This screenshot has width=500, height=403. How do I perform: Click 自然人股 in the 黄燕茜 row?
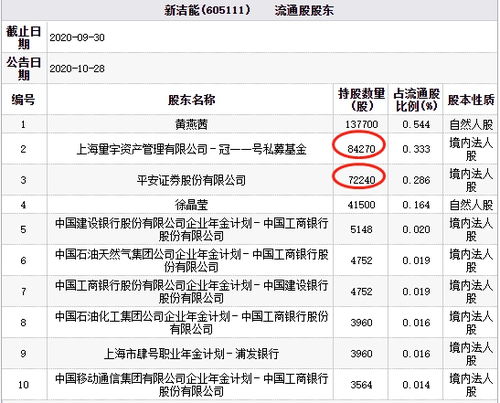[x=471, y=125]
